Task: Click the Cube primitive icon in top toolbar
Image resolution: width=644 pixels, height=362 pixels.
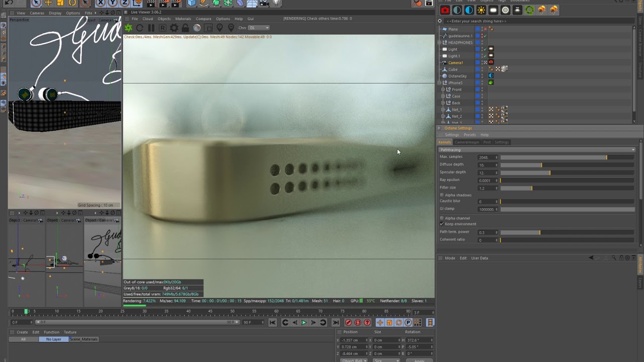Action: (x=192, y=3)
